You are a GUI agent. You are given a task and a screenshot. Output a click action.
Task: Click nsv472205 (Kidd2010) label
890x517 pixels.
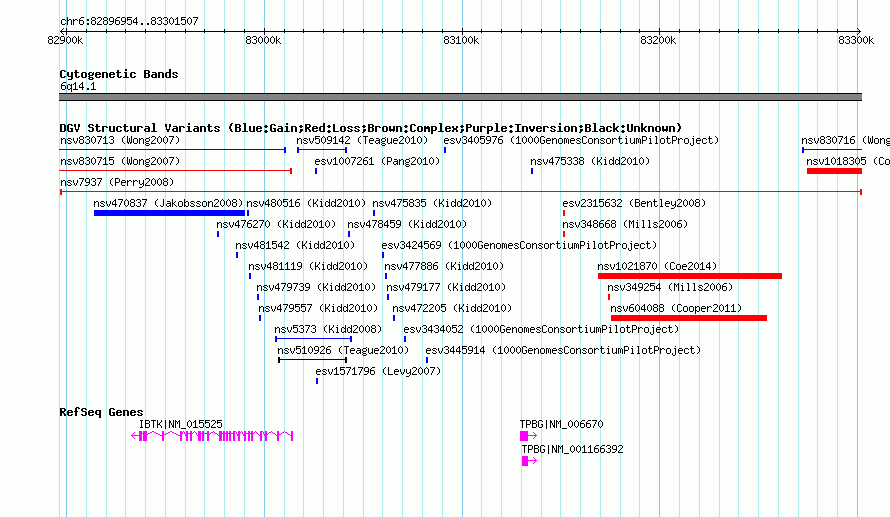(452, 308)
